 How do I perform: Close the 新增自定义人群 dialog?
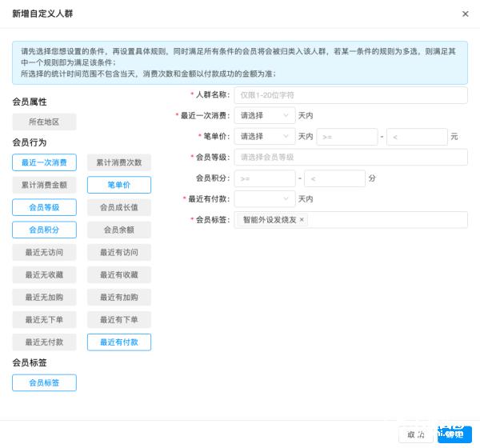466,14
